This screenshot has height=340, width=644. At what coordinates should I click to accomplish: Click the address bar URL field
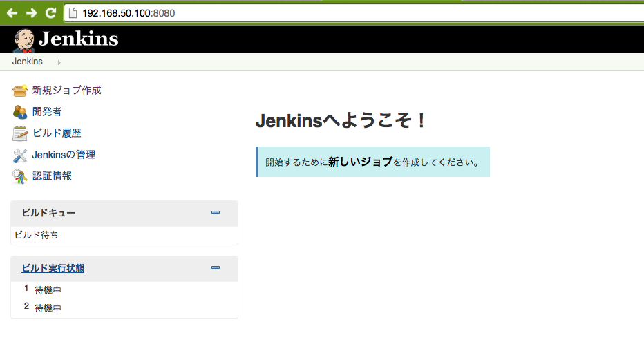coord(354,13)
